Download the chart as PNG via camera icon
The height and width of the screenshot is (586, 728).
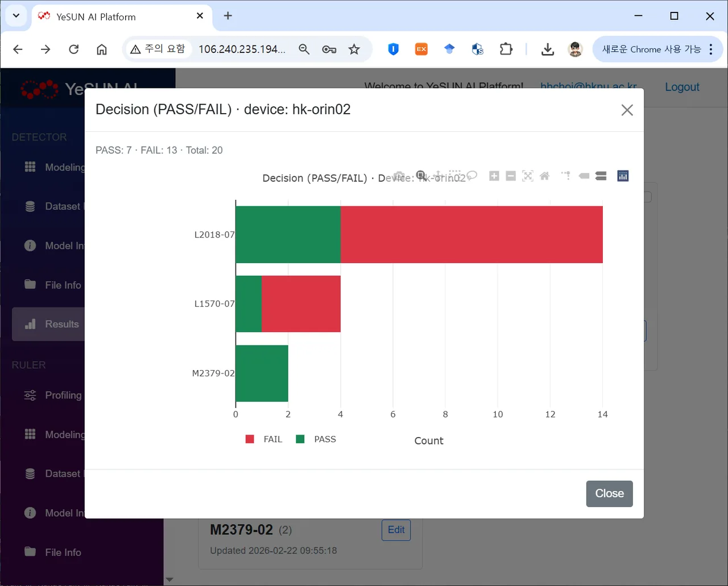pos(399,176)
